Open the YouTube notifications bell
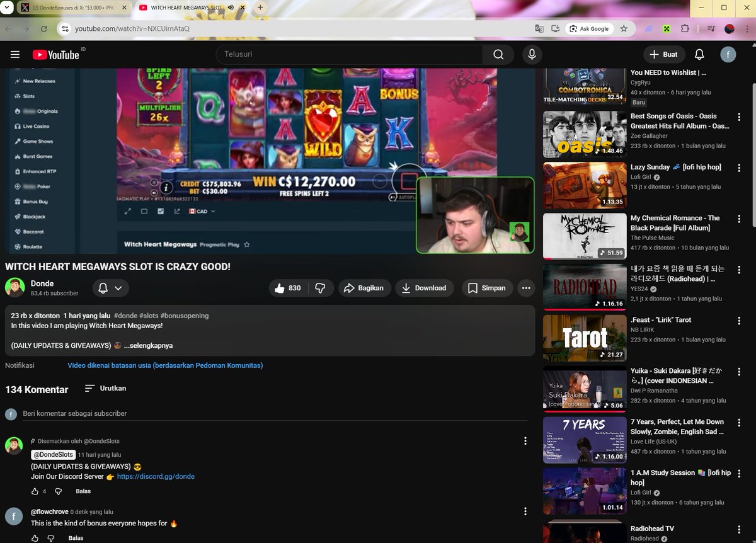This screenshot has height=543, width=756. pos(699,55)
